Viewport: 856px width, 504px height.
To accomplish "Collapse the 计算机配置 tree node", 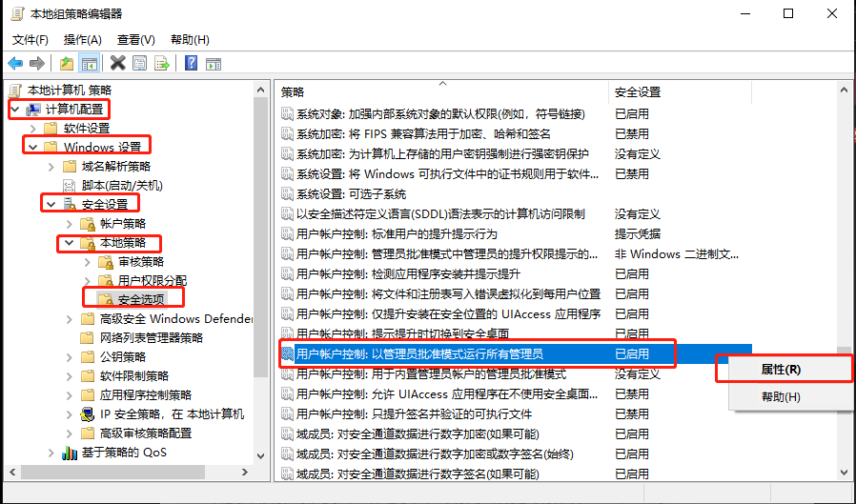I will [15, 110].
